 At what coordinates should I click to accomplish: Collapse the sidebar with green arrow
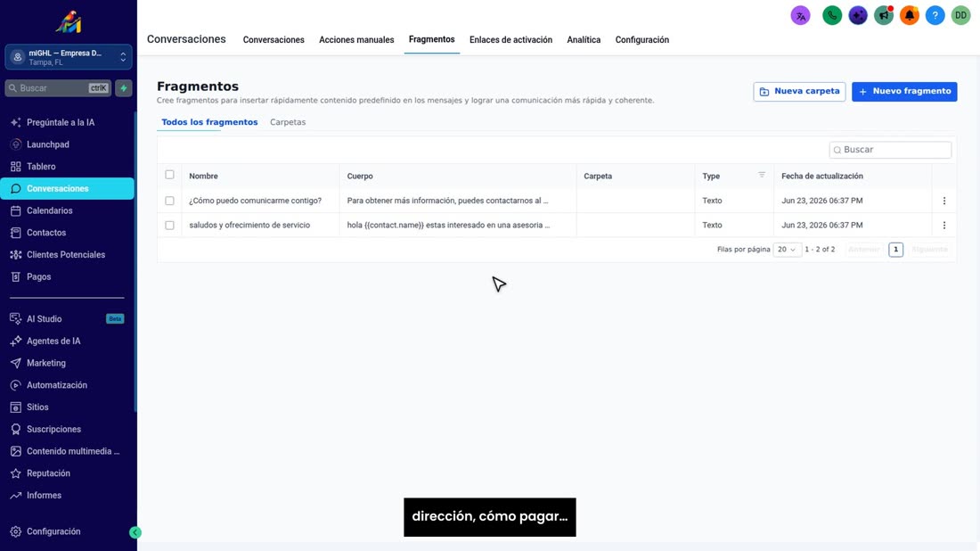pos(135,532)
